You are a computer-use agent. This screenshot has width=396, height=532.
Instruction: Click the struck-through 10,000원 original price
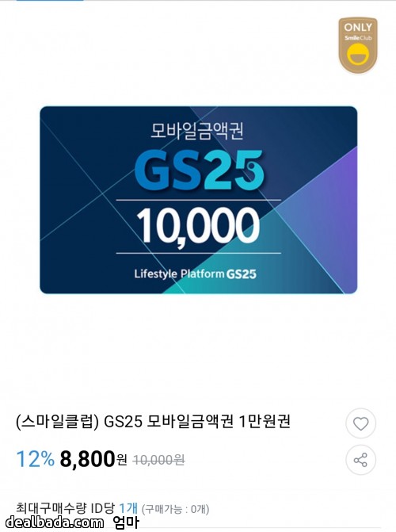click(158, 460)
